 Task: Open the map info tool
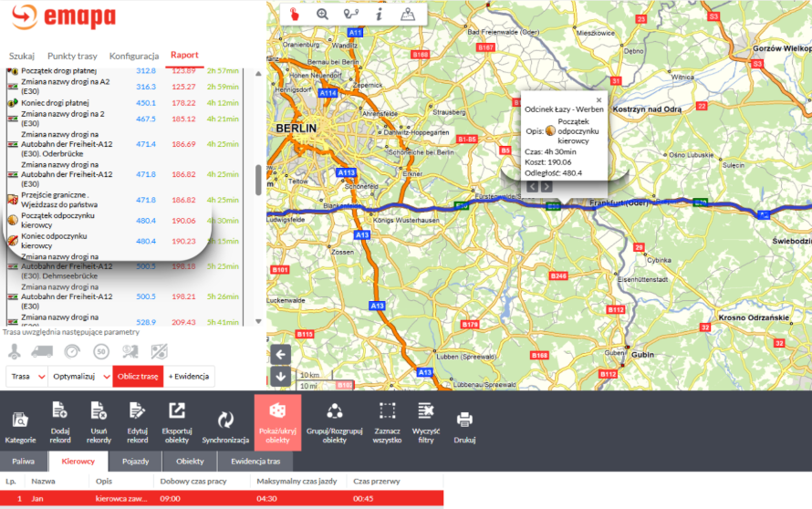coord(379,14)
